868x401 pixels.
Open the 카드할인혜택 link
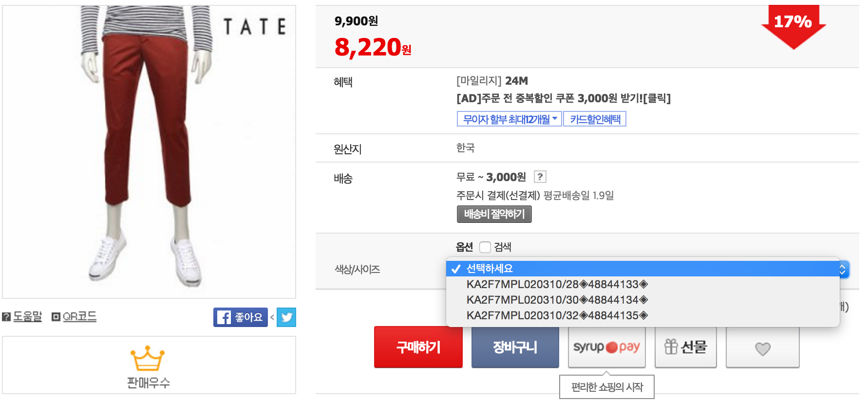point(595,119)
